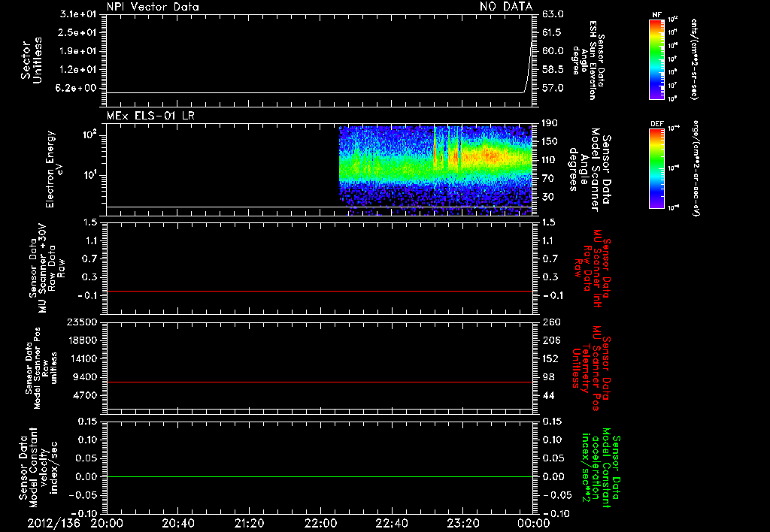This screenshot has height=532, width=770.
Task: Select the 00:00 time axis label
Action: (534, 523)
